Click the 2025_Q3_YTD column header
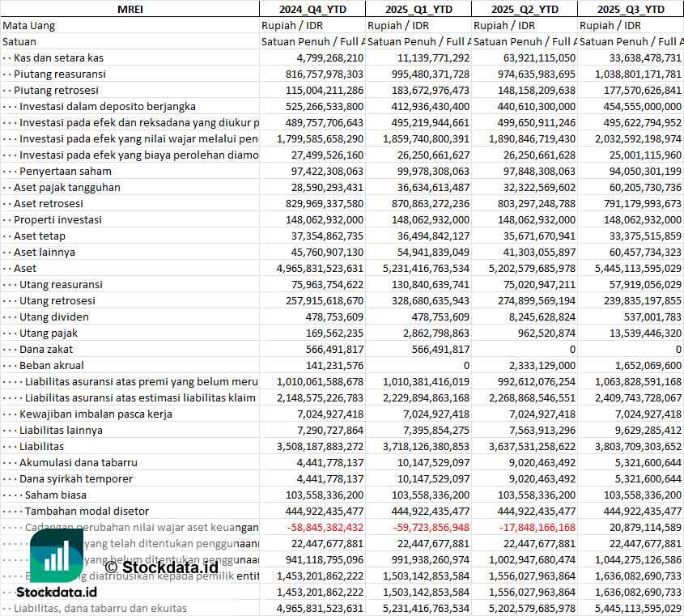 (631, 9)
